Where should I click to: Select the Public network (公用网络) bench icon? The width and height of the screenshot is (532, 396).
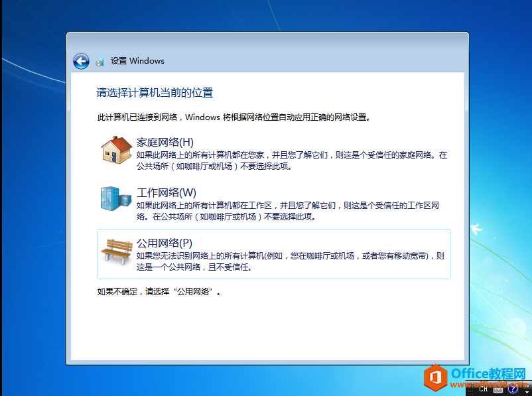(117, 251)
